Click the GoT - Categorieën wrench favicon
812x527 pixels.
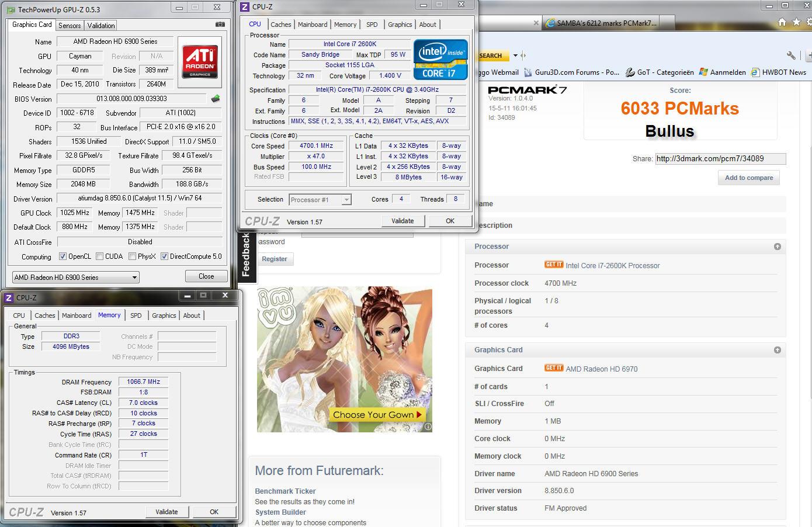[630, 72]
